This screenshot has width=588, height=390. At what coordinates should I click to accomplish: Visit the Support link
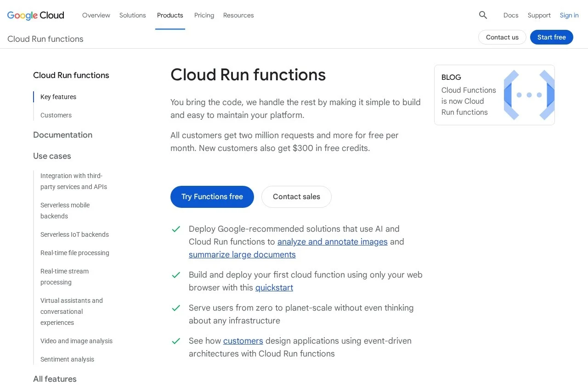[539, 15]
